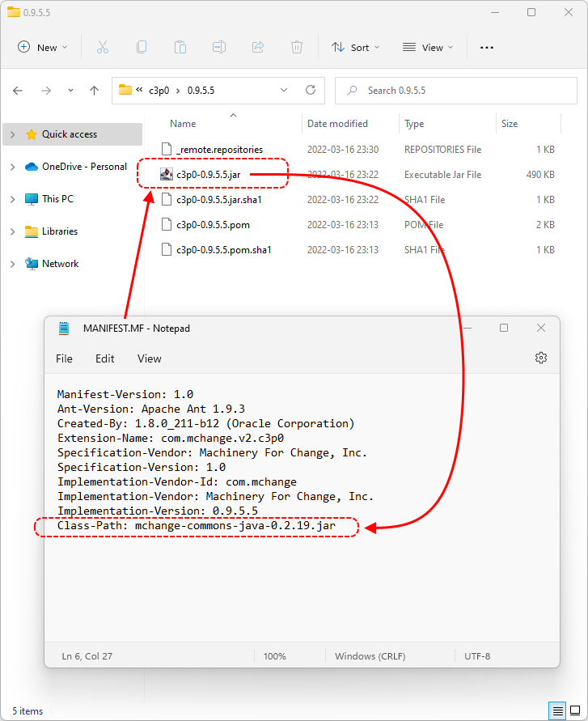Open the View layout dropdown
This screenshot has width=588, height=721.
click(428, 48)
